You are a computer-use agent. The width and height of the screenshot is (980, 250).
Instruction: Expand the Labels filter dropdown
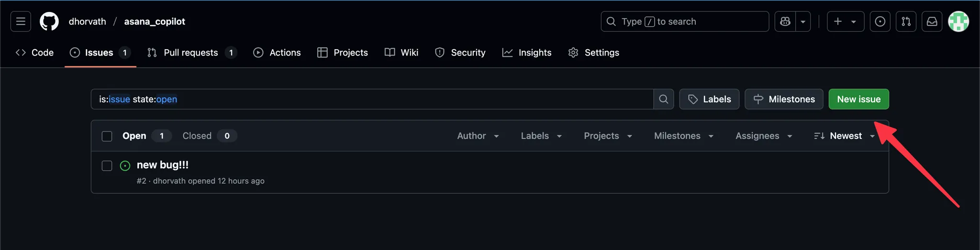tap(541, 136)
